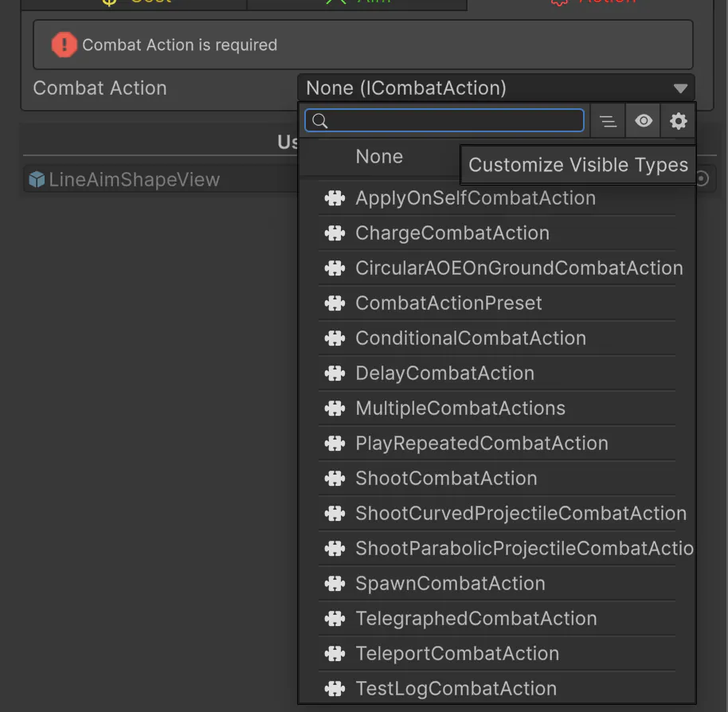Image resolution: width=728 pixels, height=712 pixels.
Task: Click puzzle icon beside ShootParabolicProjectileCombatAction
Action: coord(335,549)
